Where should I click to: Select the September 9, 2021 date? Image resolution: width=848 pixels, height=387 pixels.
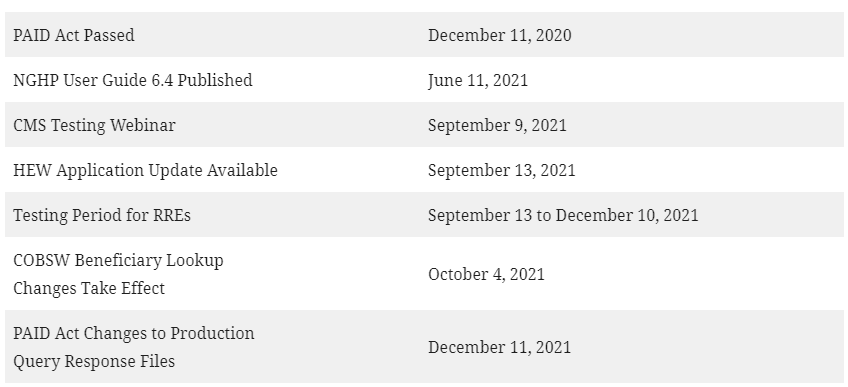tap(497, 125)
